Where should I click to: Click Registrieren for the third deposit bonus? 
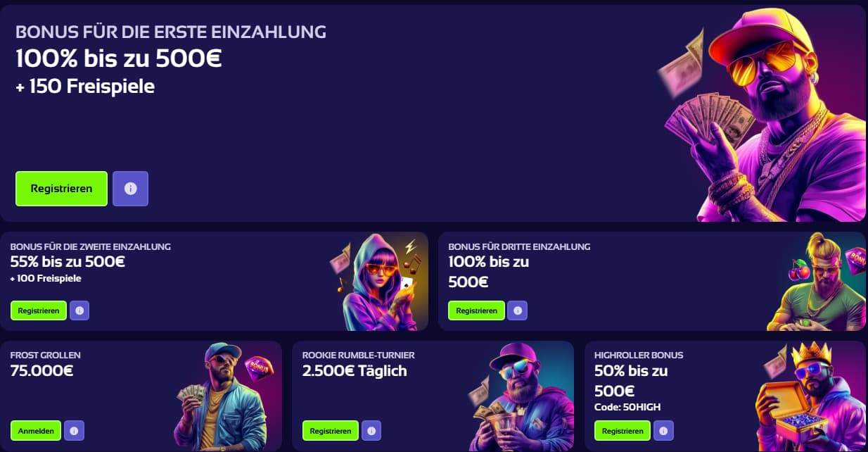click(x=477, y=310)
